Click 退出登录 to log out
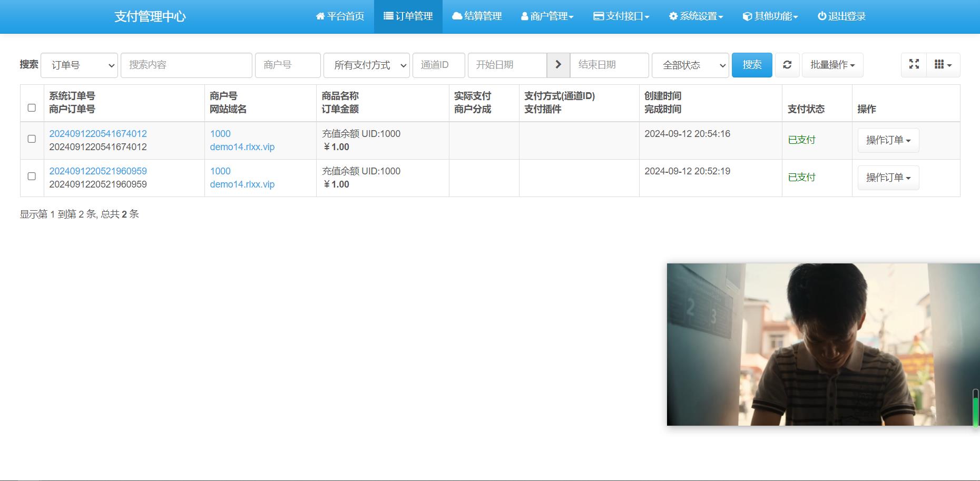 point(841,16)
